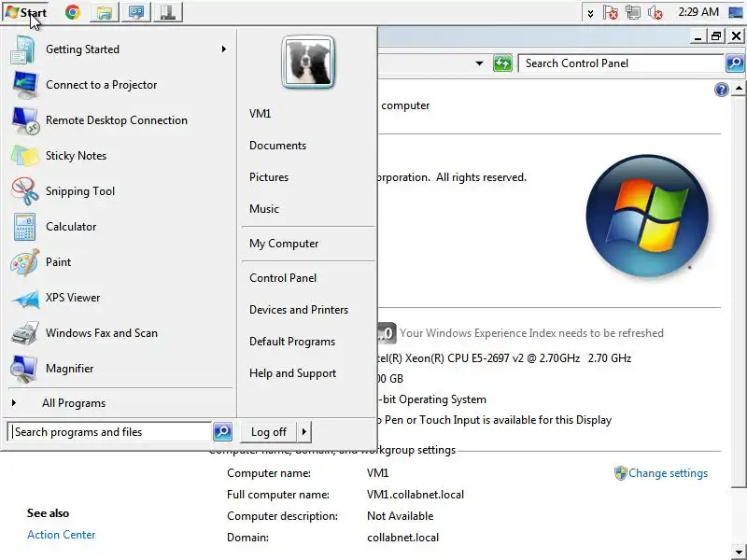Click Control Panel search magnifier icon
The image size is (747, 560).
pos(735,63)
